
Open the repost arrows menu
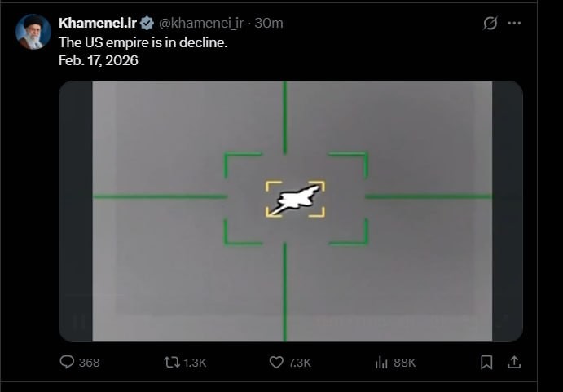(x=172, y=362)
